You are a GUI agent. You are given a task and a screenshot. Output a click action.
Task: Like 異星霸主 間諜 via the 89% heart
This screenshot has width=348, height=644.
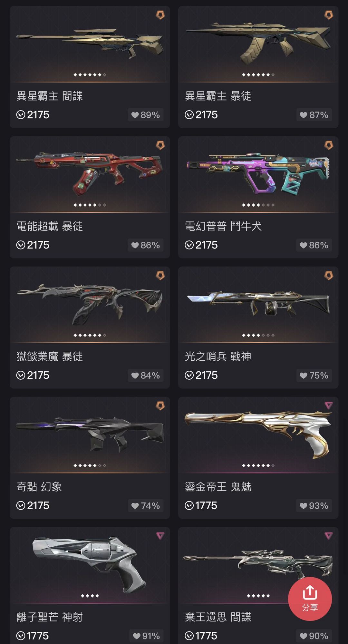pyautogui.click(x=146, y=115)
